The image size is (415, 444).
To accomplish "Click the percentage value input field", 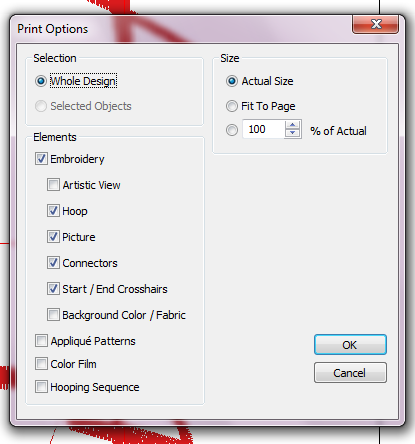I will [263, 129].
